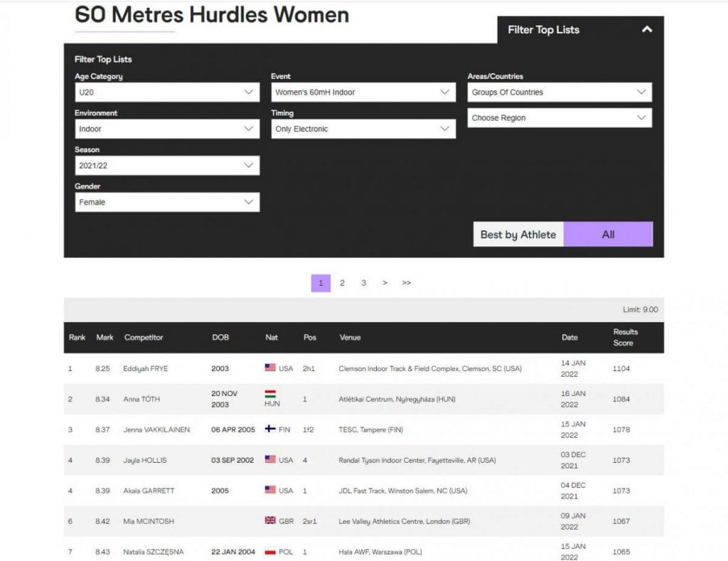Open Anna TÓTH athlete profile

point(142,400)
